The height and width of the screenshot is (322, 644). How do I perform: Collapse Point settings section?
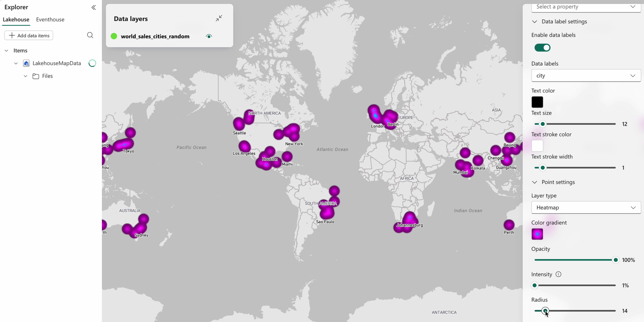pos(535,182)
